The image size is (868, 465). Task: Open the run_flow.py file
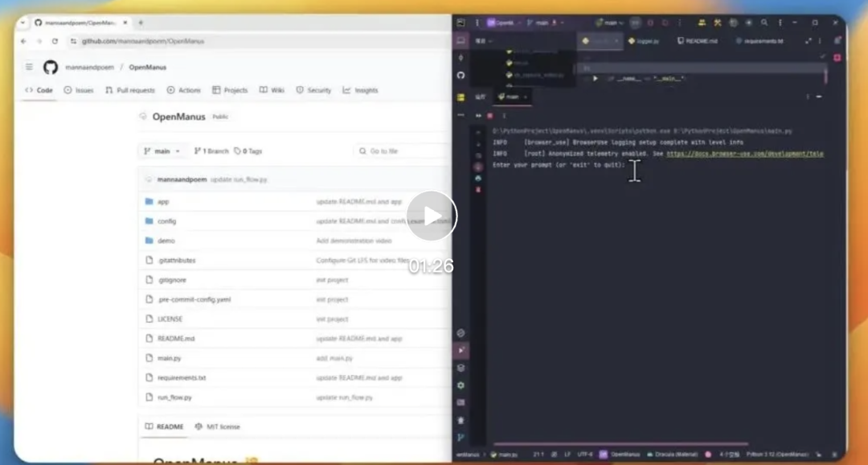[x=175, y=397]
